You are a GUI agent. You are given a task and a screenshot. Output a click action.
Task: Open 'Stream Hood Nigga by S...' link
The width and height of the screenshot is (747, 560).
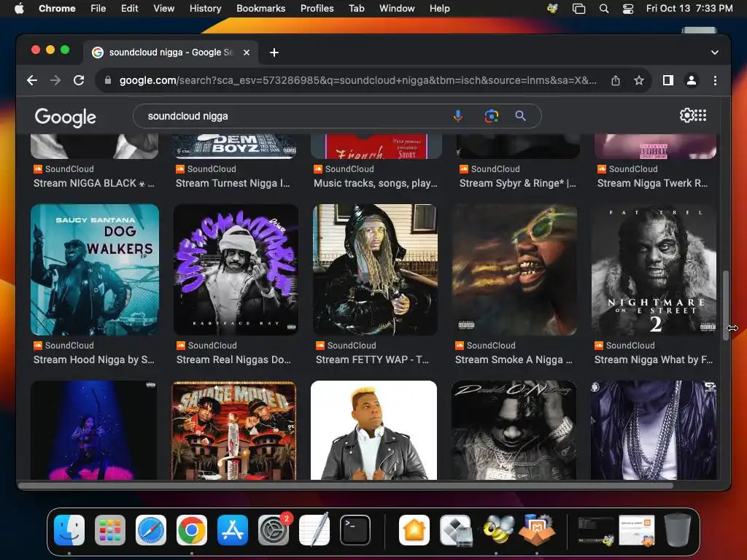94,359
